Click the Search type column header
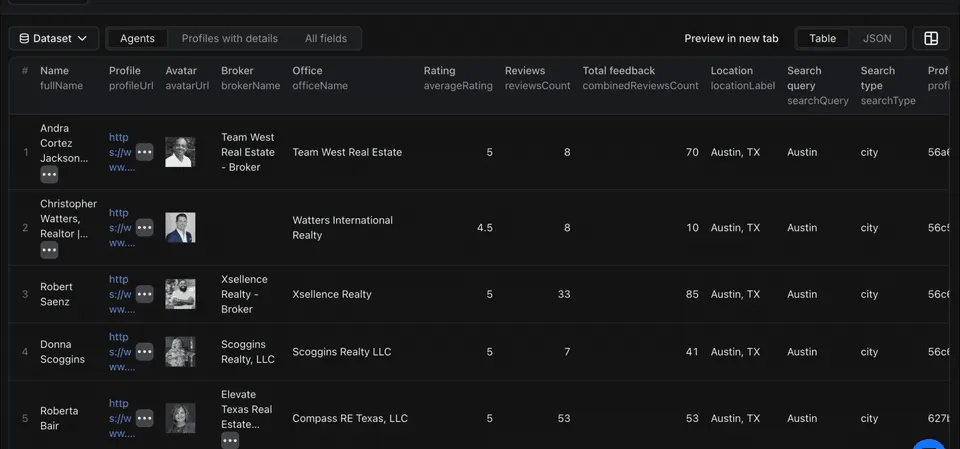The image size is (960, 449). tap(888, 85)
